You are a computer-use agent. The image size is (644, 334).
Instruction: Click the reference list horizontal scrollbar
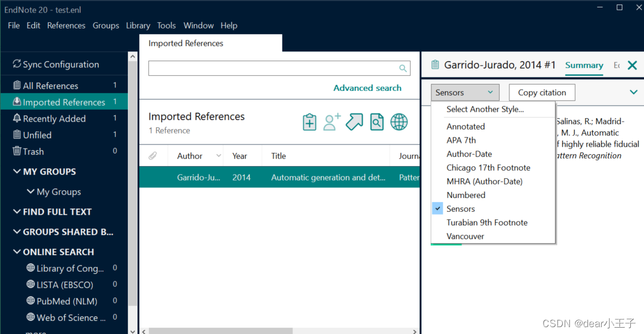coord(221,331)
